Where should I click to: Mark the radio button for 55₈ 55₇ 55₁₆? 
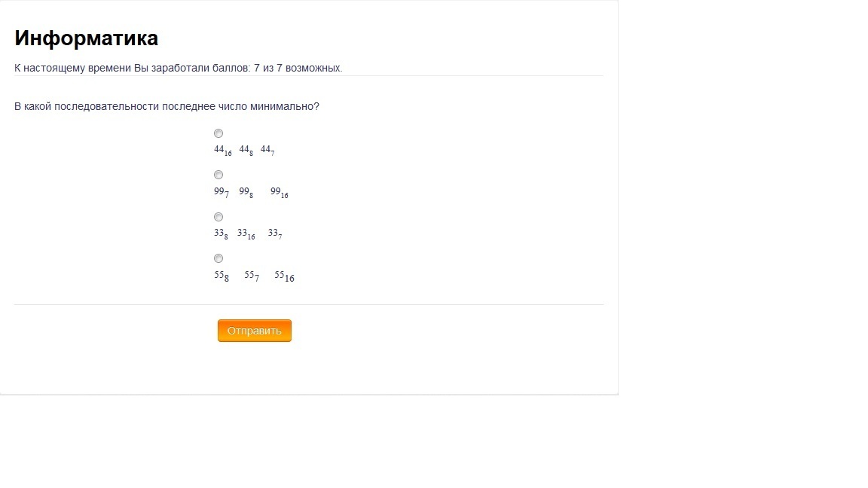point(219,258)
